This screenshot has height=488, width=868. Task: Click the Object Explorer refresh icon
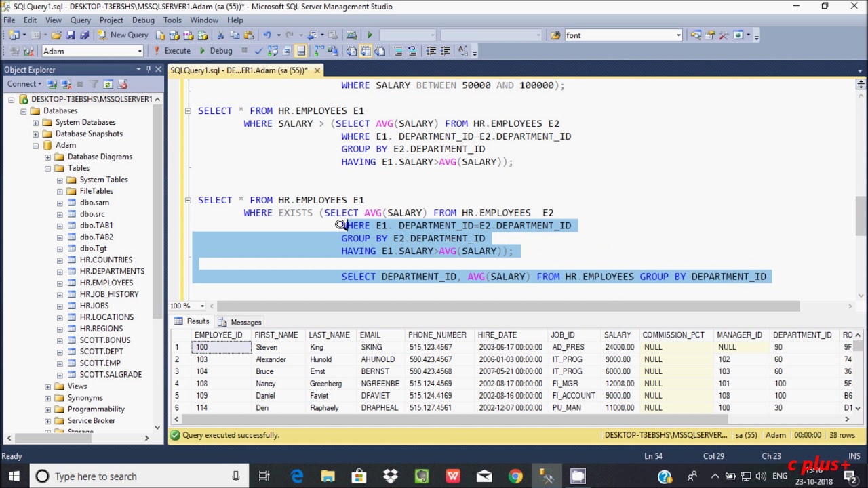[108, 84]
